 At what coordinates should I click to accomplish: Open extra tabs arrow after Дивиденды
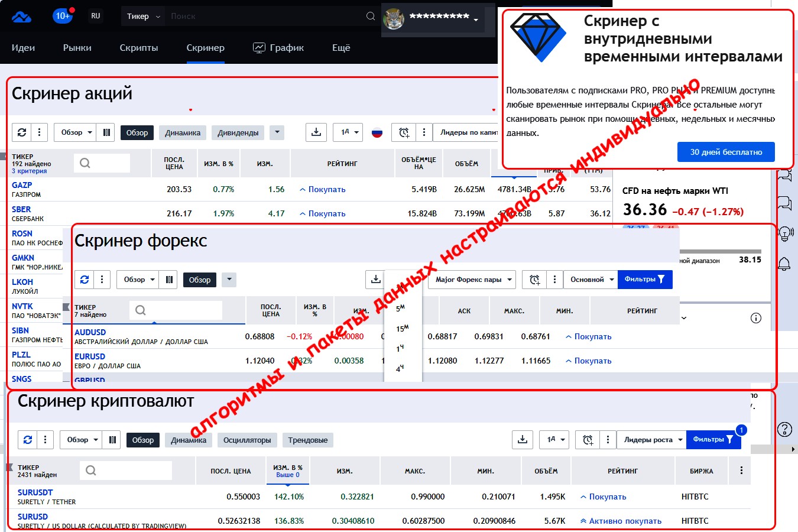[x=277, y=132]
